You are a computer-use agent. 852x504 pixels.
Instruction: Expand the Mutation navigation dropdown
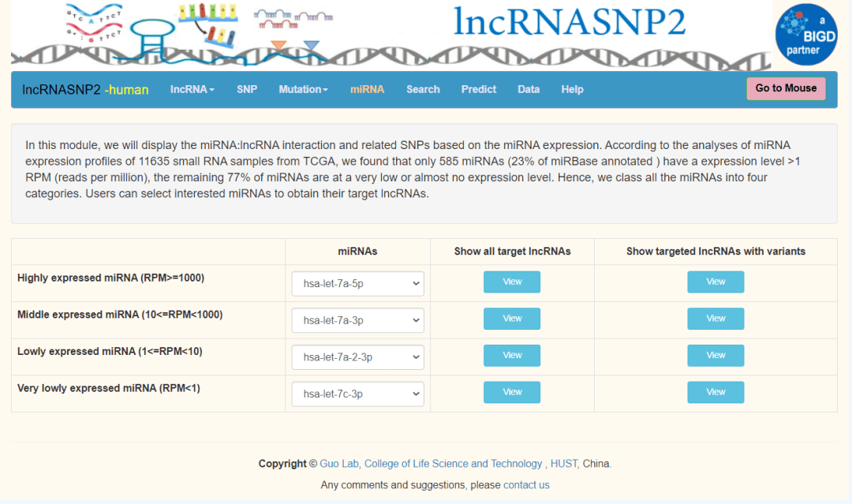coord(303,90)
